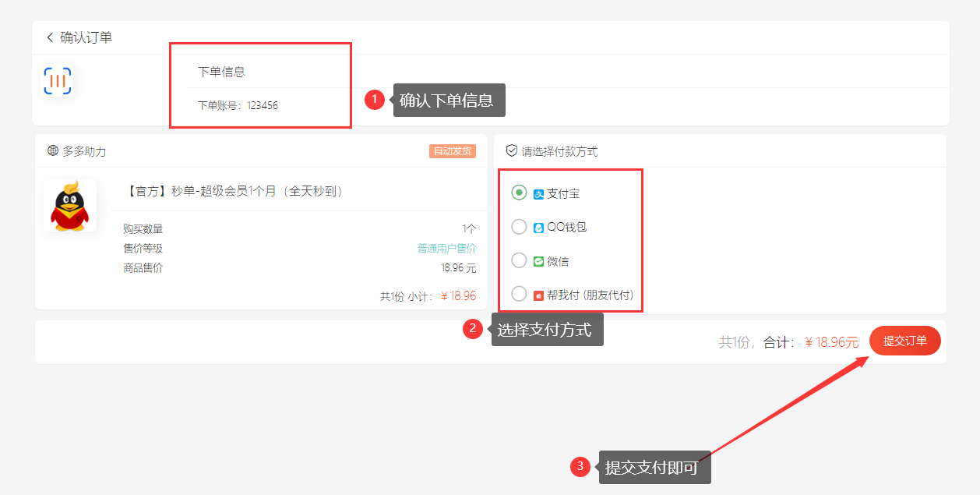Go back using the arrow beside 确认订单
980x495 pixels.
[50, 37]
